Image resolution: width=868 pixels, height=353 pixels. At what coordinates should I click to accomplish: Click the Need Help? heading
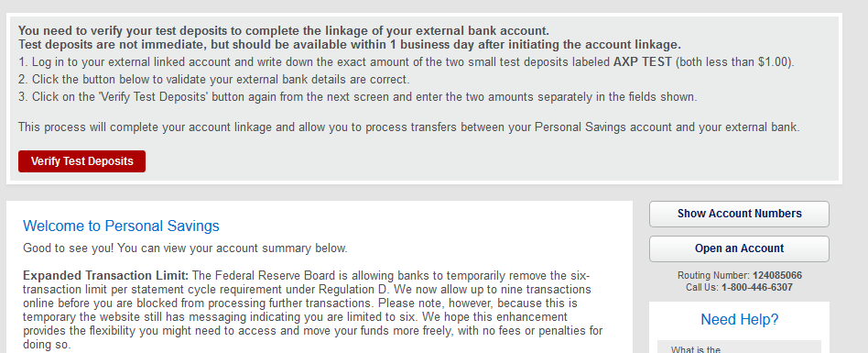click(739, 320)
